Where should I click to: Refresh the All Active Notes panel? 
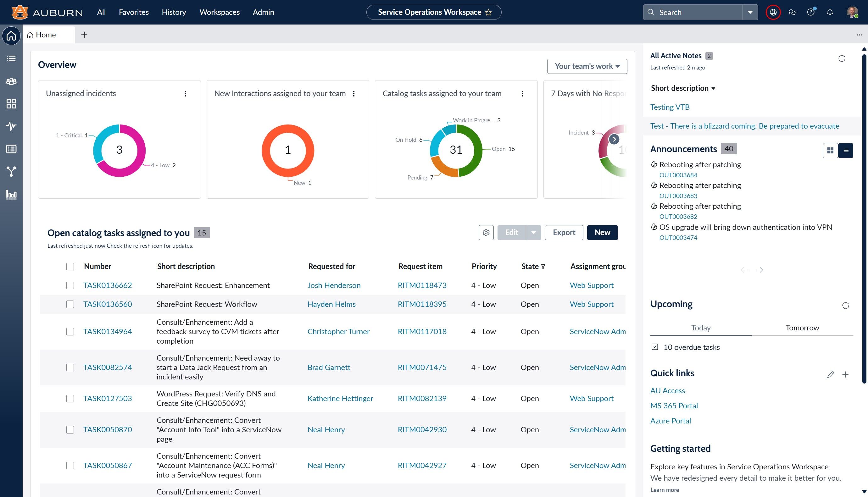pos(842,59)
